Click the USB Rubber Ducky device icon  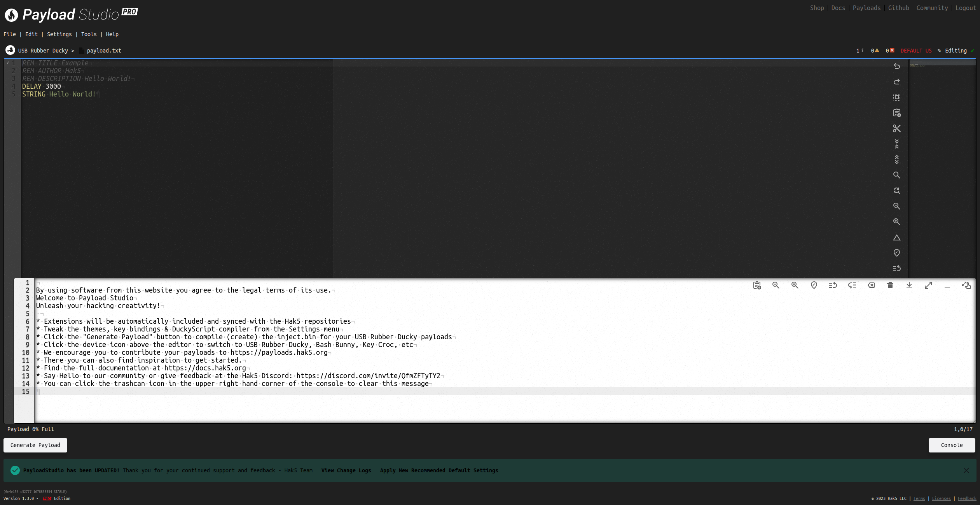(x=10, y=50)
